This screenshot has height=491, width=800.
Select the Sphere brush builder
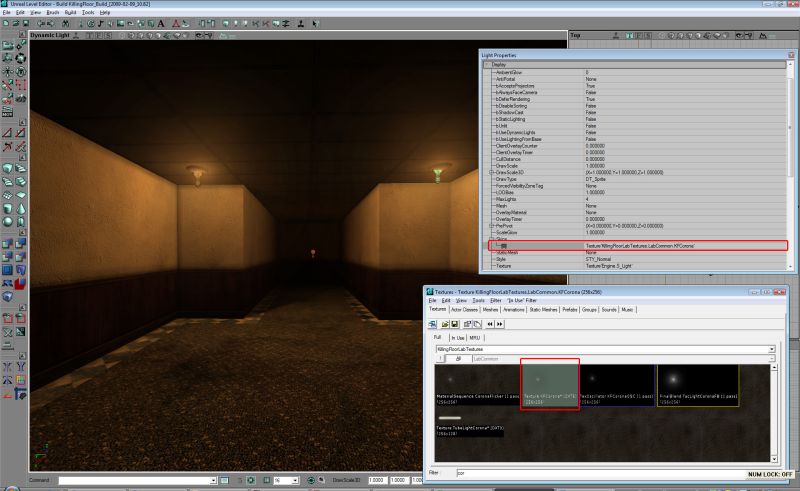8,222
